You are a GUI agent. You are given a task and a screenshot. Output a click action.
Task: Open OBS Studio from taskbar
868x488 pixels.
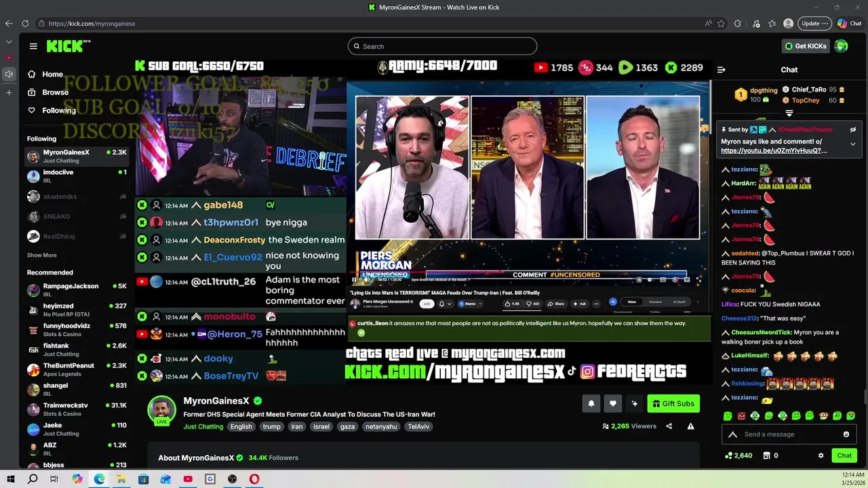tap(233, 479)
